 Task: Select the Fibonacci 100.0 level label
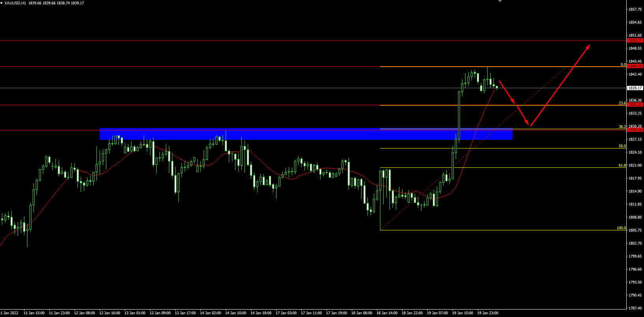621,228
